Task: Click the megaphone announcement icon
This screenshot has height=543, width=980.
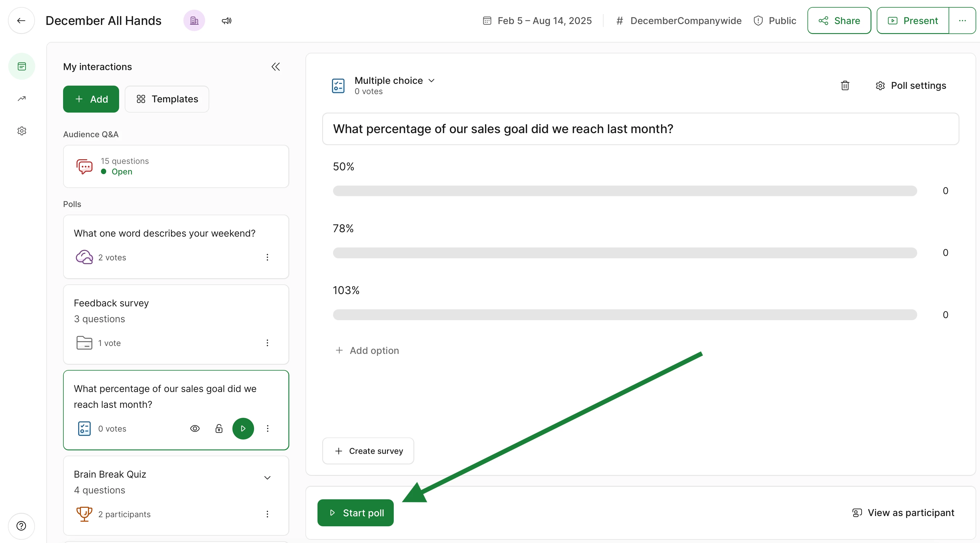Action: (227, 21)
